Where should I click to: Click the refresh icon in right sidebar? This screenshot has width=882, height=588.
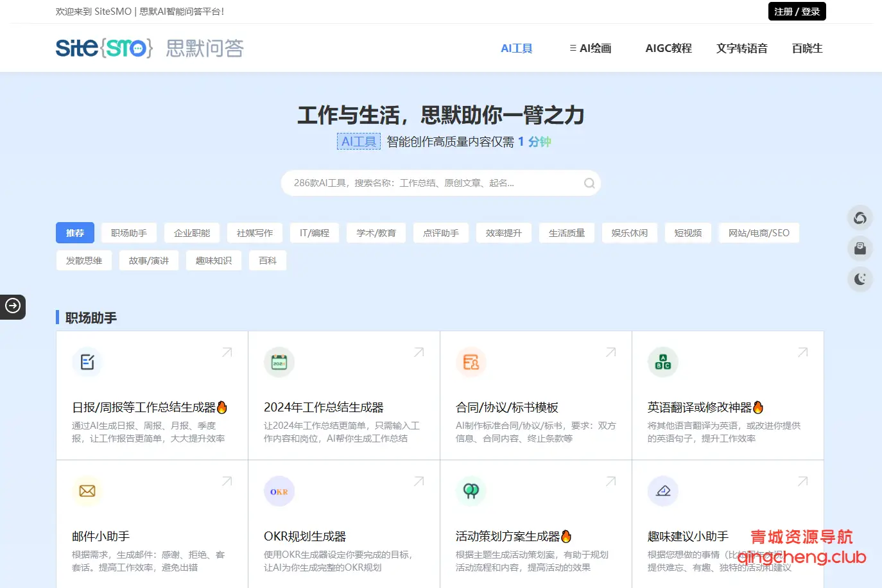(x=860, y=218)
